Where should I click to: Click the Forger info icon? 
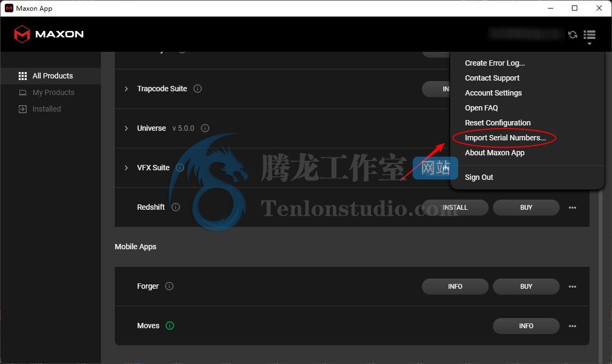click(169, 286)
